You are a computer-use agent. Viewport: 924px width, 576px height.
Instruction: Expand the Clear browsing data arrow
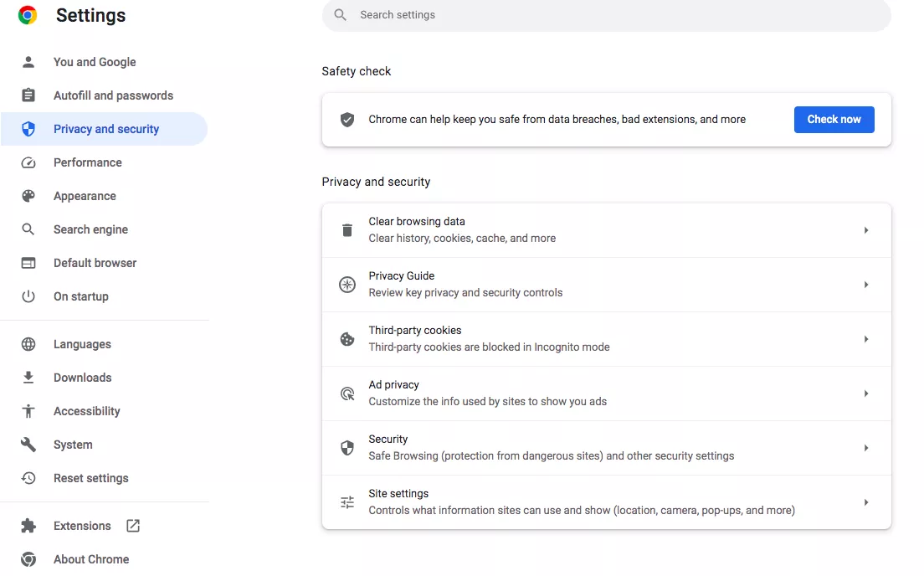point(866,230)
